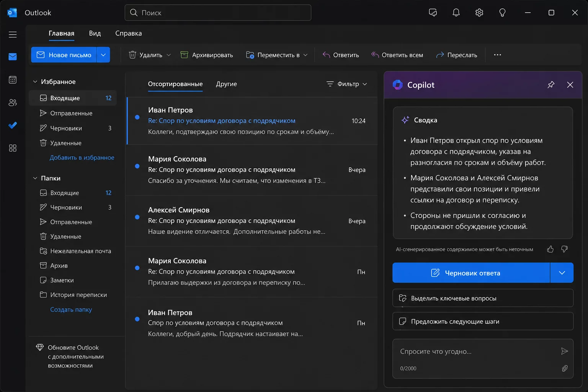
Task: Open the Calendar module in sidebar
Action: pyautogui.click(x=13, y=80)
